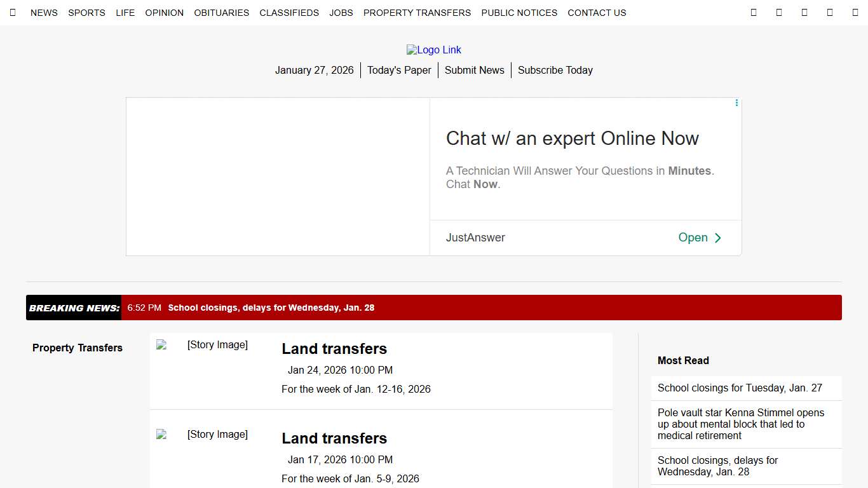Open Land transfers article dated Jan 17
This screenshot has height=488, width=868.
(x=334, y=438)
